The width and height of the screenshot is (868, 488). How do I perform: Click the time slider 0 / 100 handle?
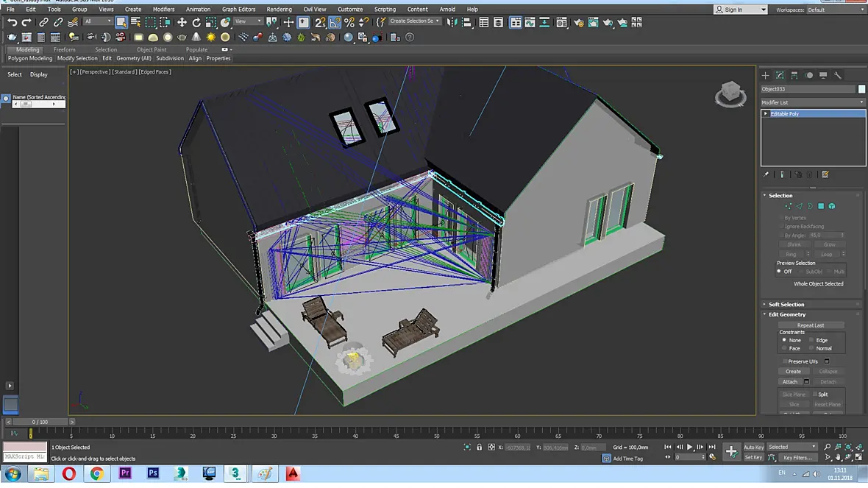point(40,422)
